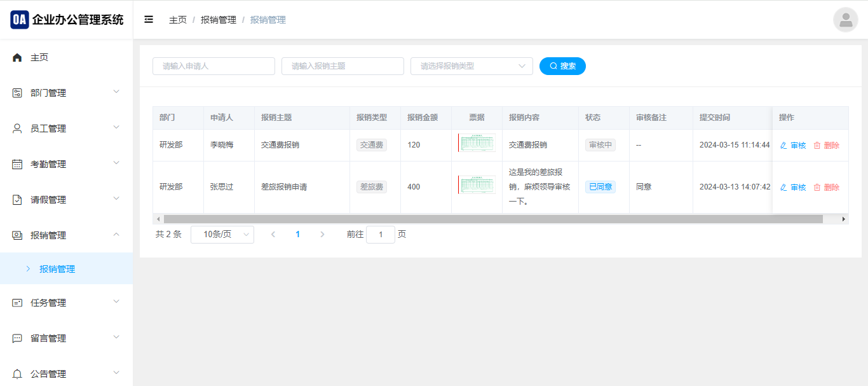Click the 考勤管理 calendar icon

(x=17, y=164)
